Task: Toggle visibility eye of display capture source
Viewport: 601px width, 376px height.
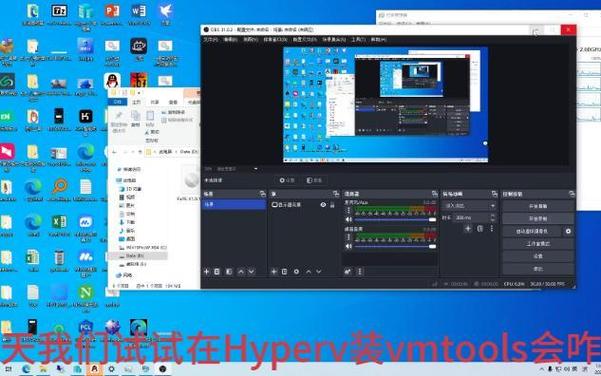Action: click(323, 205)
